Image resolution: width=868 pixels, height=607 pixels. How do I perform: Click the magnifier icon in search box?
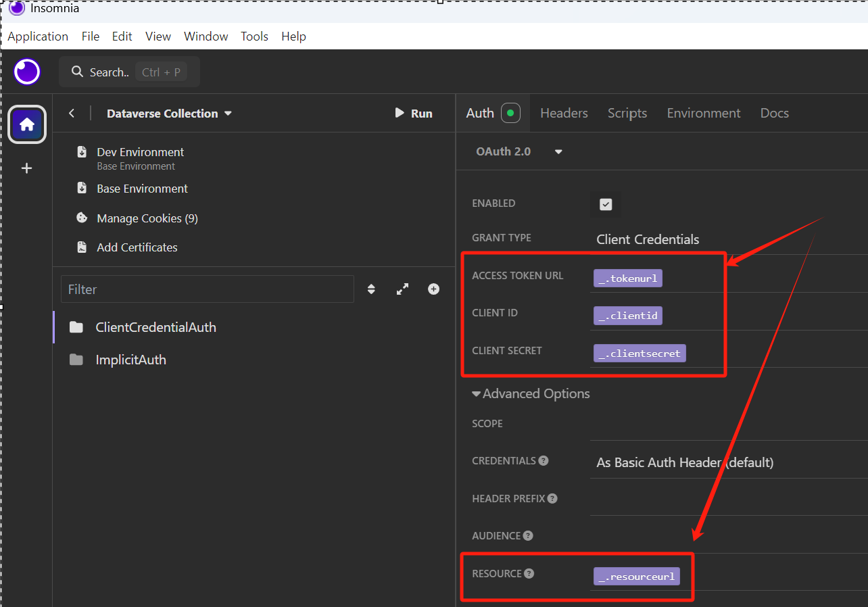tap(77, 72)
